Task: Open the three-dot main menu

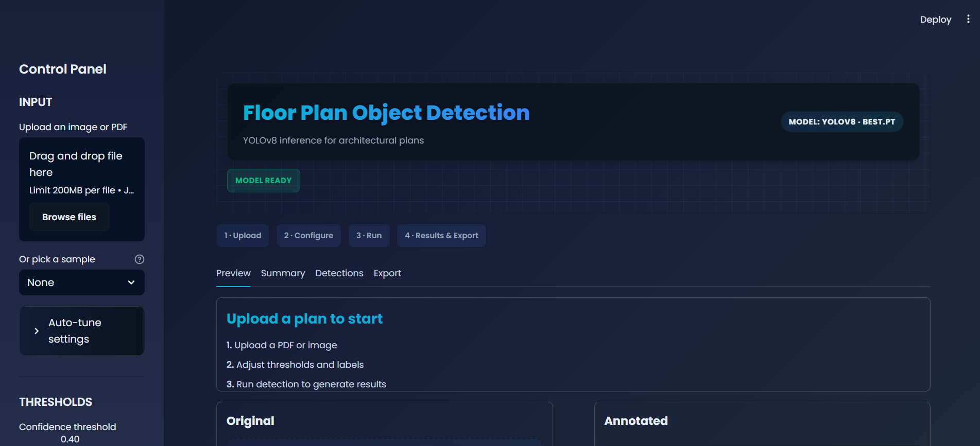Action: pyautogui.click(x=968, y=19)
